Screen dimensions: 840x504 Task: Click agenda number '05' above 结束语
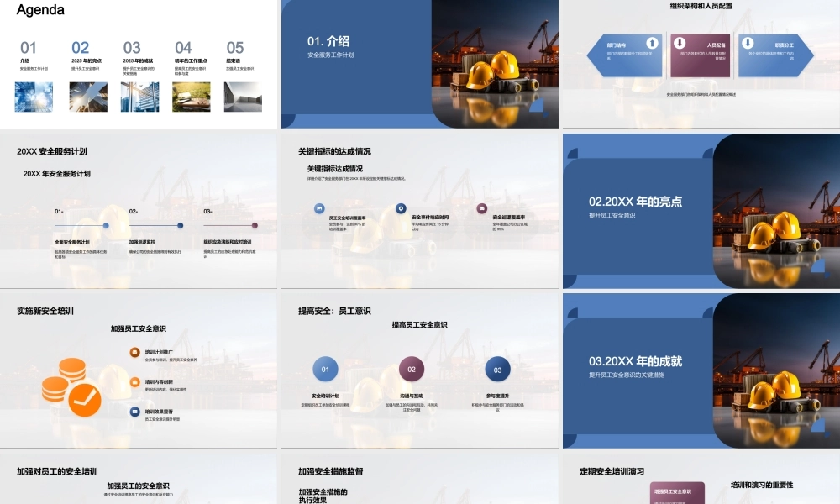234,48
